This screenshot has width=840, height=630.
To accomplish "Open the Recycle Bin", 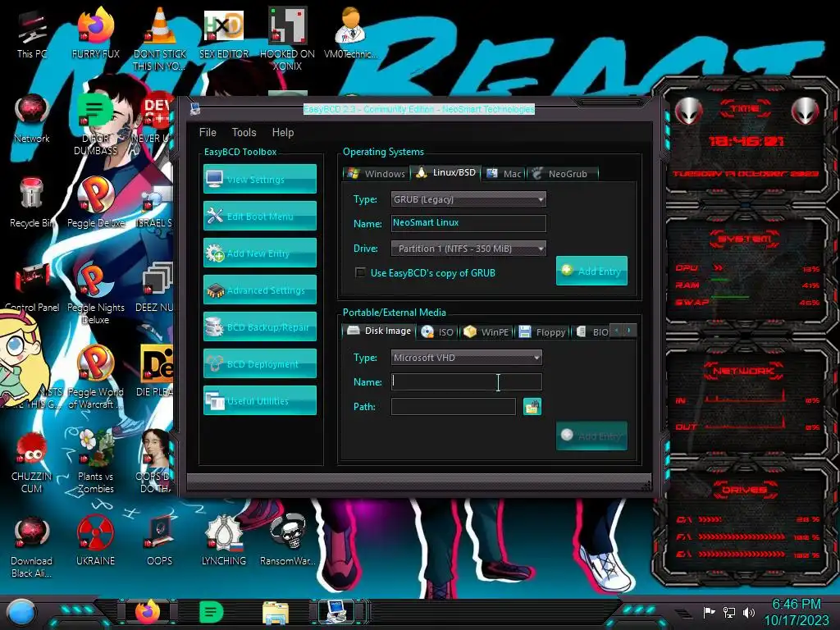I will pyautogui.click(x=31, y=203).
